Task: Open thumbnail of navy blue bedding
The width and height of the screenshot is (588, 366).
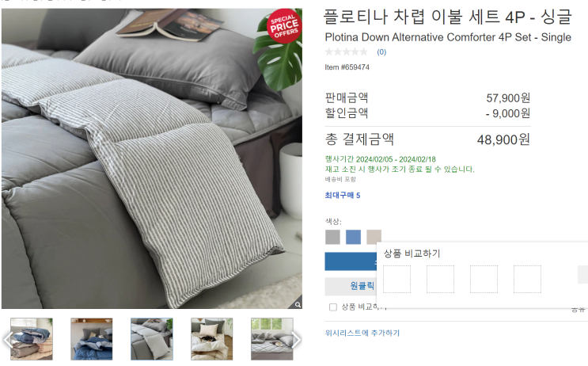Action: click(92, 339)
